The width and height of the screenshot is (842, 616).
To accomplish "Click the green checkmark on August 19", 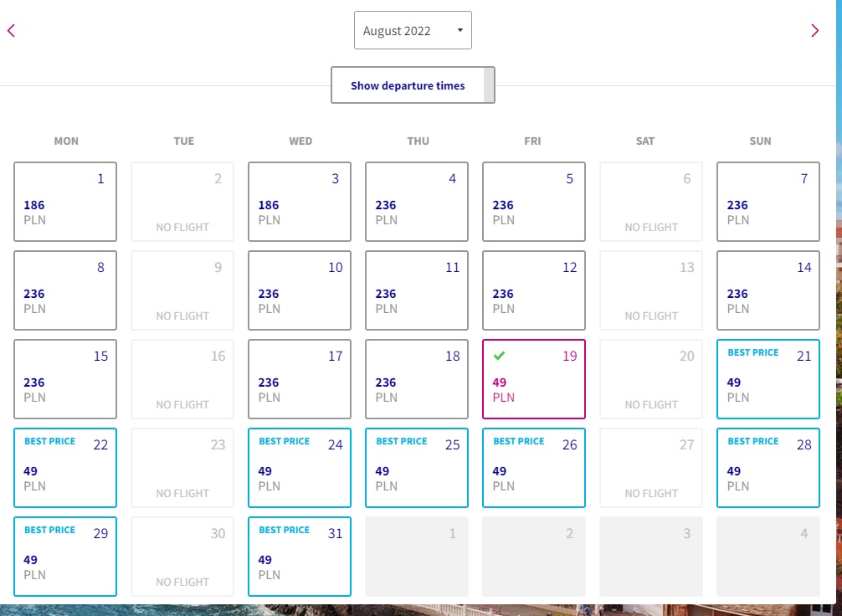I will tap(499, 356).
